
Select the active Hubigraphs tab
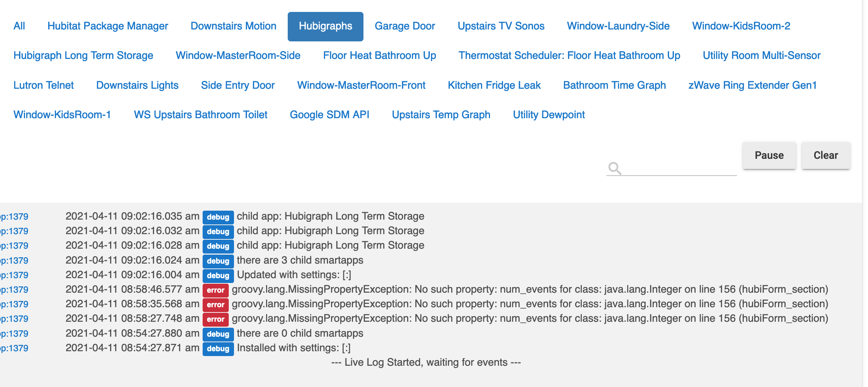[325, 26]
